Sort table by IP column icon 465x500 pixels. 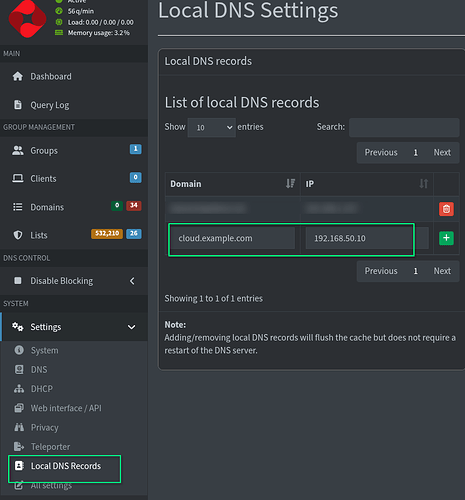(424, 184)
